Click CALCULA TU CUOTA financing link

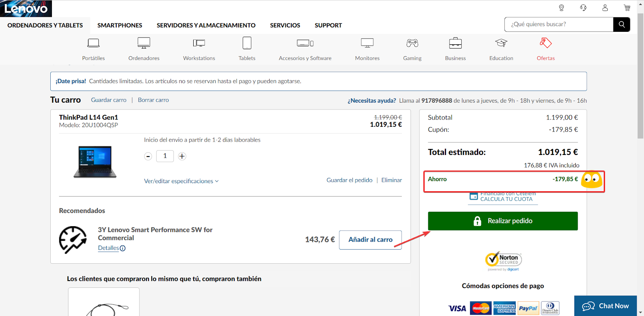point(506,199)
